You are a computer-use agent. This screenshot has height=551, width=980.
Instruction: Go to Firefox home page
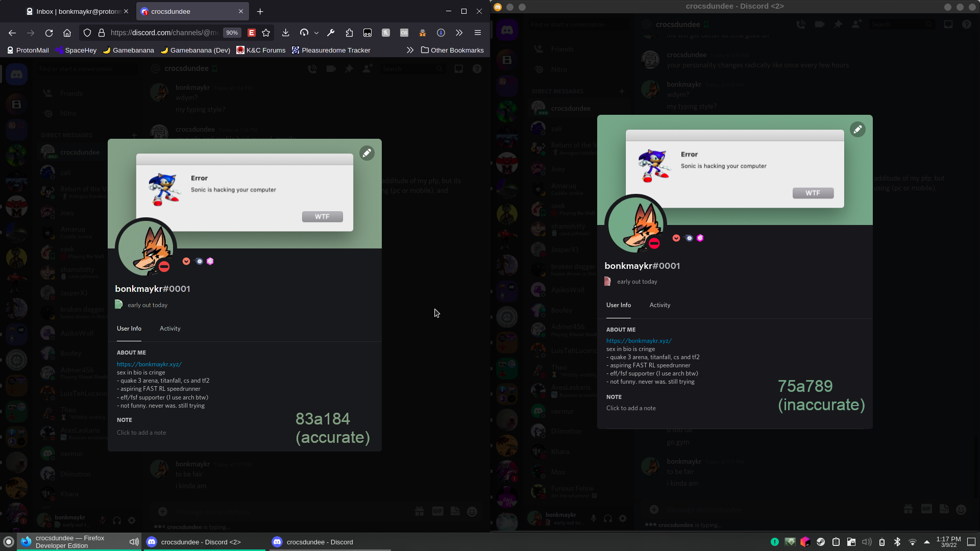point(67,33)
